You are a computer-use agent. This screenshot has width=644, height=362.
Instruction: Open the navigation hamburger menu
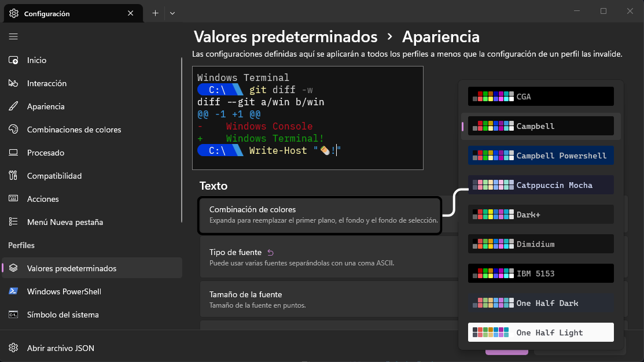click(13, 36)
